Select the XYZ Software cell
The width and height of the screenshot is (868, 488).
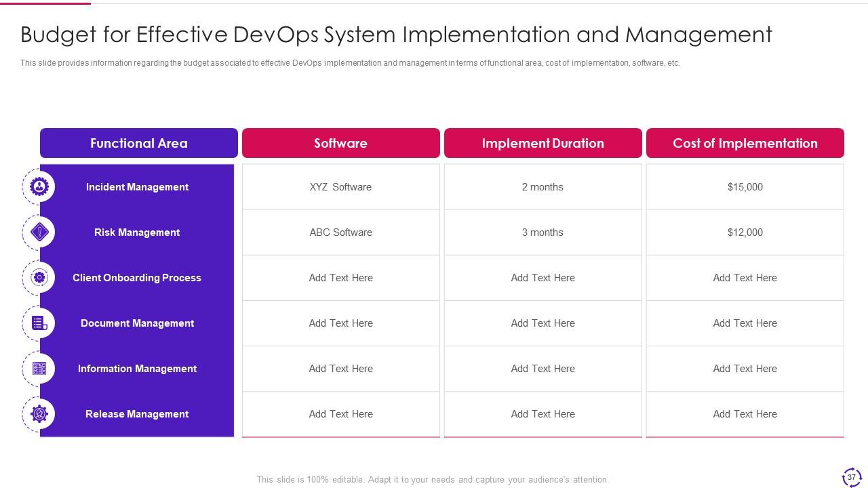[340, 187]
